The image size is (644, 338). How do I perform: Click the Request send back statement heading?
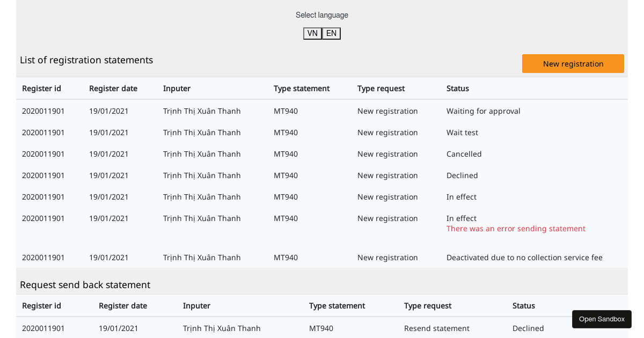click(85, 285)
